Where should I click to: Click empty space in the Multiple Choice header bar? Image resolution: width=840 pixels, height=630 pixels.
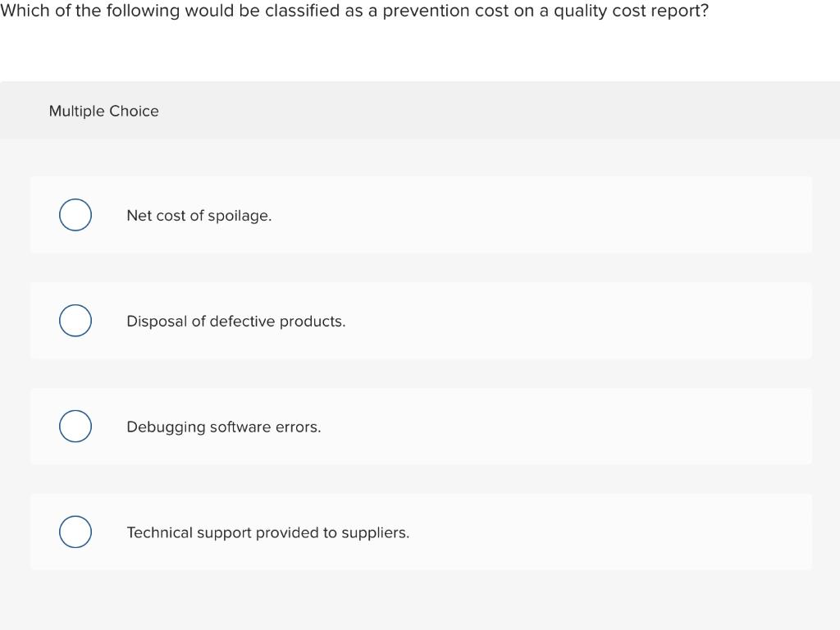pos(482,111)
